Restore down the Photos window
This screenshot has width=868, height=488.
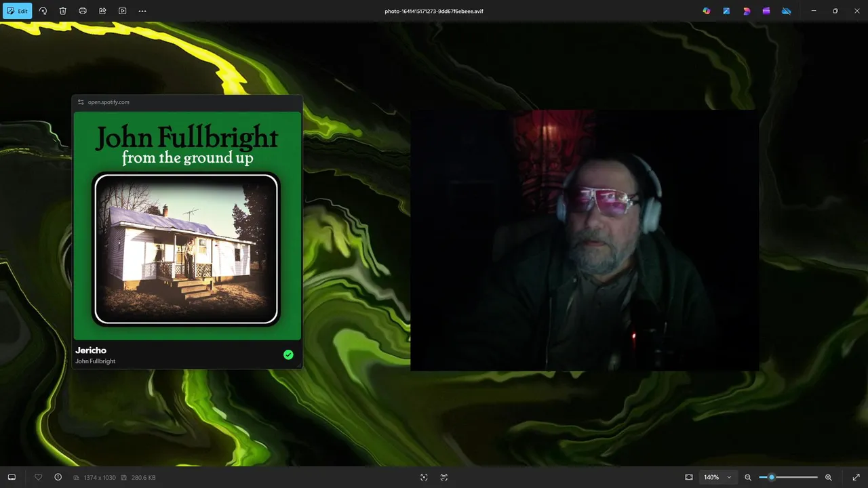(835, 11)
